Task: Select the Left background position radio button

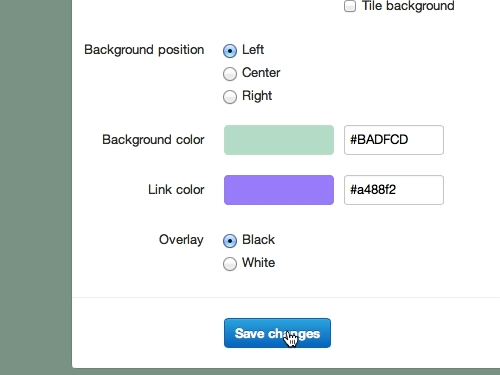Action: point(230,51)
